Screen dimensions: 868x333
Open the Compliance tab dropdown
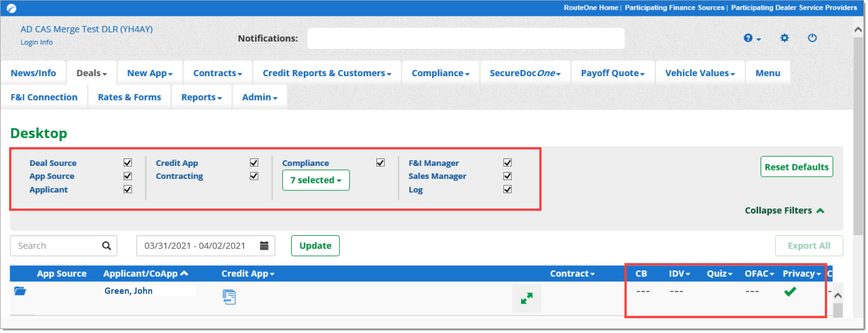point(441,73)
